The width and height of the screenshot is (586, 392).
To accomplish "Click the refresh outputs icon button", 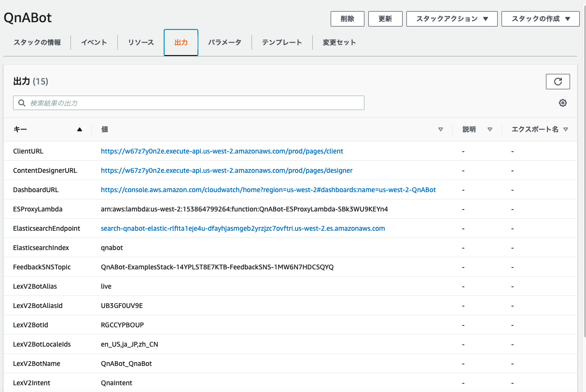I will (558, 82).
